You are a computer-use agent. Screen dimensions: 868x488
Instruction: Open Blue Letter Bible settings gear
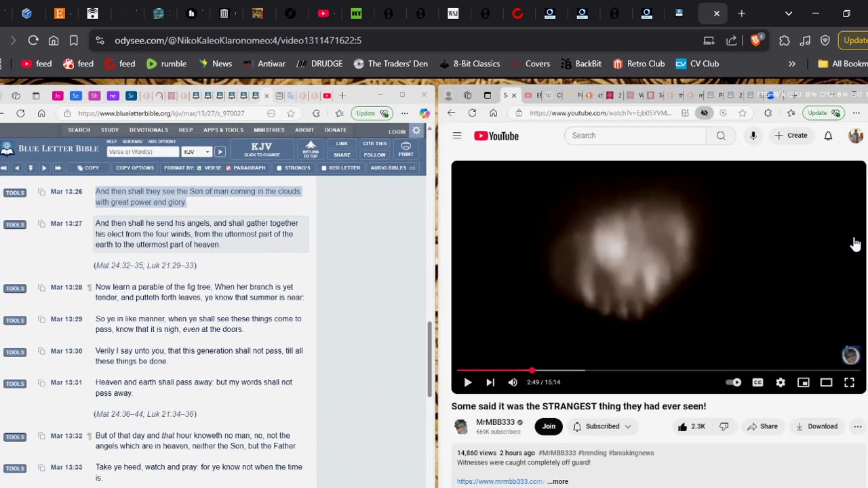point(416,131)
